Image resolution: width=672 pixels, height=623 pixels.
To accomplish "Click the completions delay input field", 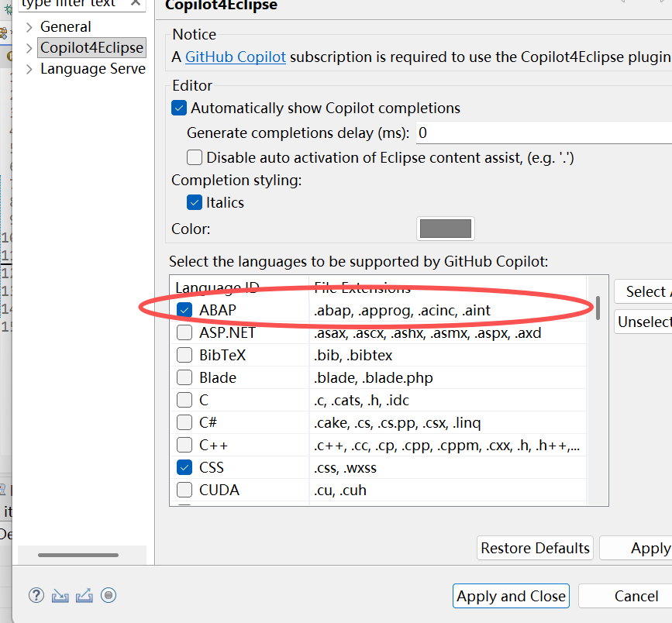I will tap(543, 133).
